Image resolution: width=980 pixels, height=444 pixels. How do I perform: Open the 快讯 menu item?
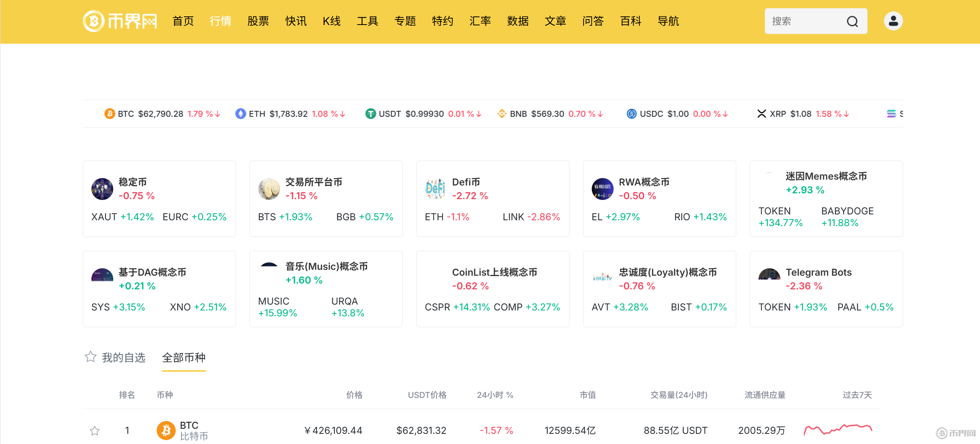coord(296,21)
